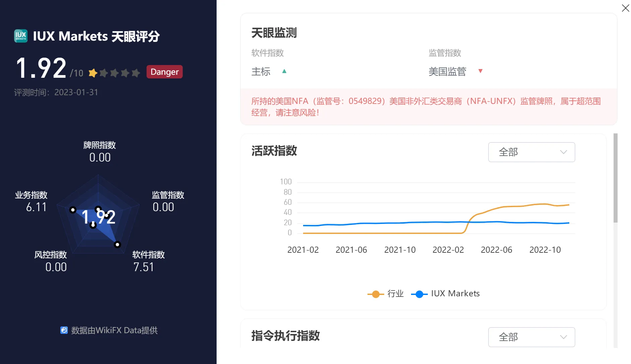
Task: Click the 2021-06 axis label
Action: (351, 250)
